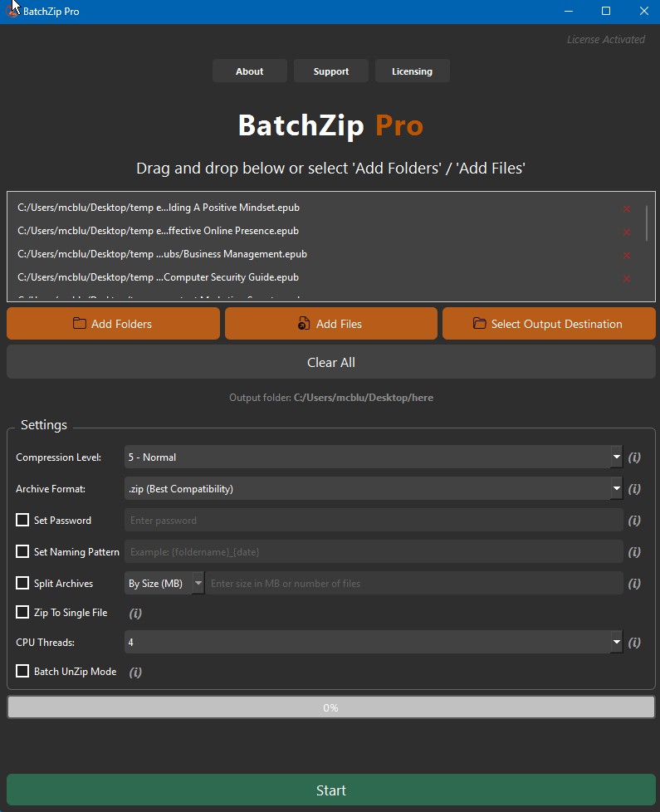Open the CPU Threads dropdown

click(x=374, y=642)
